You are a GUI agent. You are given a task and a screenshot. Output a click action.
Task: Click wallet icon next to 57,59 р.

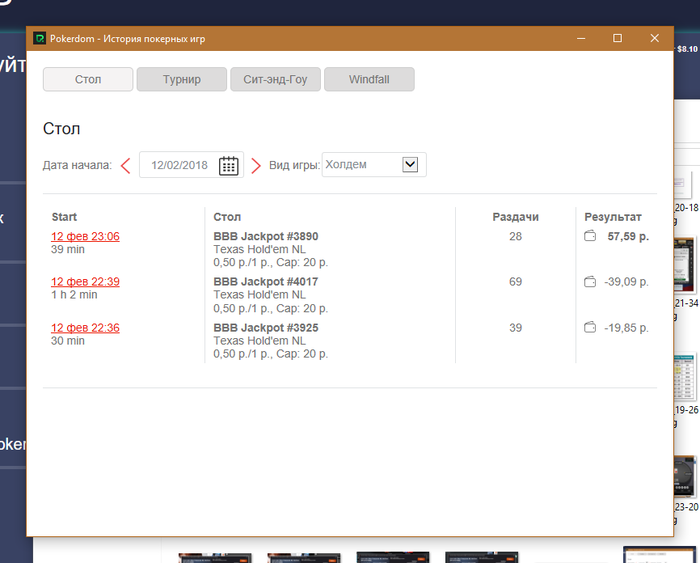click(590, 236)
